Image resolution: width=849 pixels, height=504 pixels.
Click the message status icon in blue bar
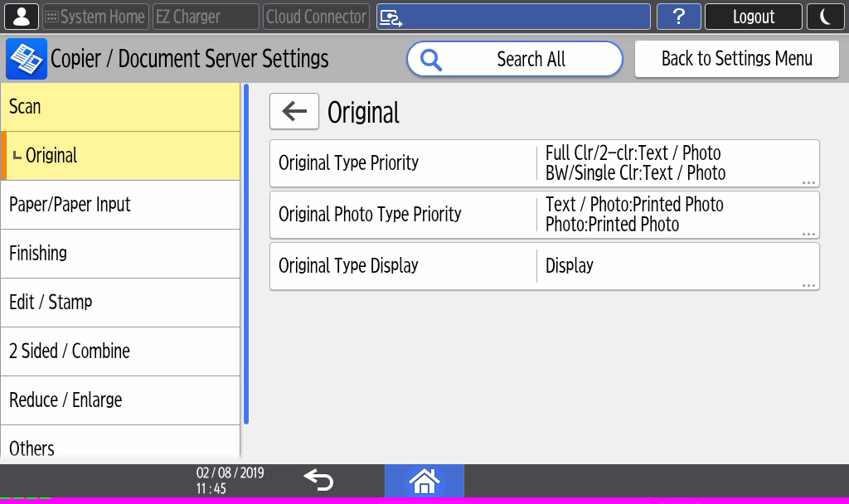(x=391, y=17)
